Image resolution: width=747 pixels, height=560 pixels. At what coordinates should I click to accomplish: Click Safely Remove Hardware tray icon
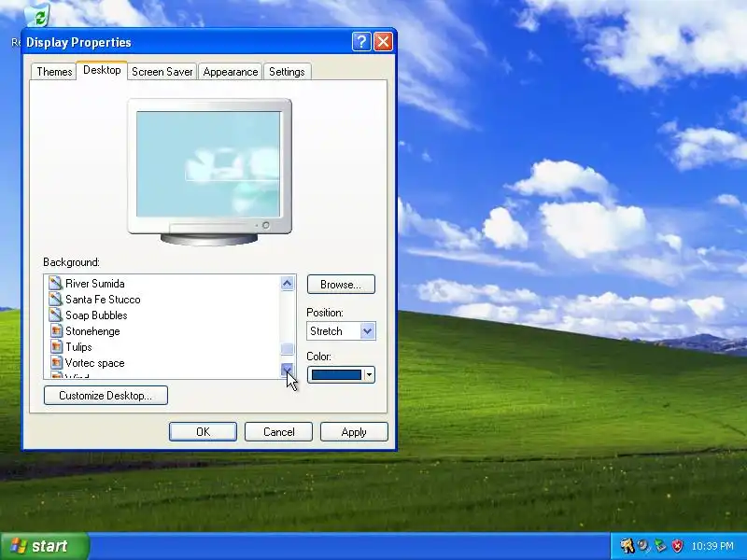(660, 546)
